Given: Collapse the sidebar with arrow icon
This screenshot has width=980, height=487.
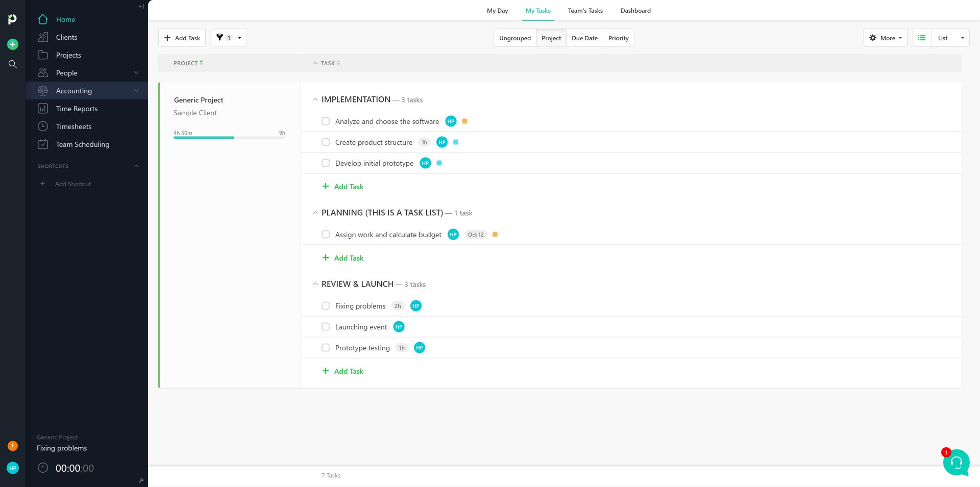Looking at the screenshot, I should click(141, 7).
